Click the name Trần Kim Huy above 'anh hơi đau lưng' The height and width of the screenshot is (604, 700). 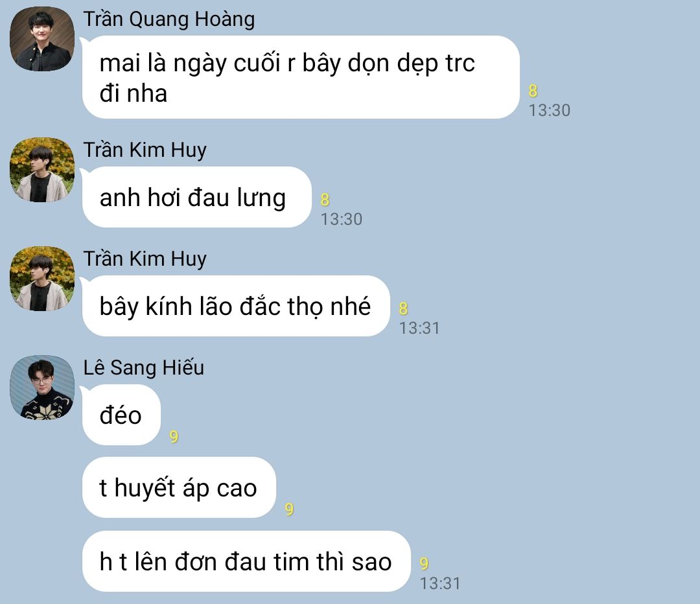click(x=145, y=150)
